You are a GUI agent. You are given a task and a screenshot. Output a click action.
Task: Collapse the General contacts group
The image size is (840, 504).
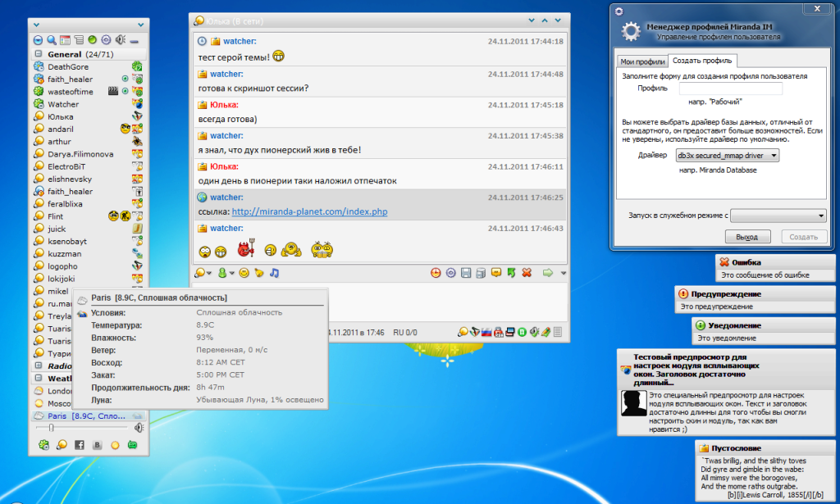[39, 54]
